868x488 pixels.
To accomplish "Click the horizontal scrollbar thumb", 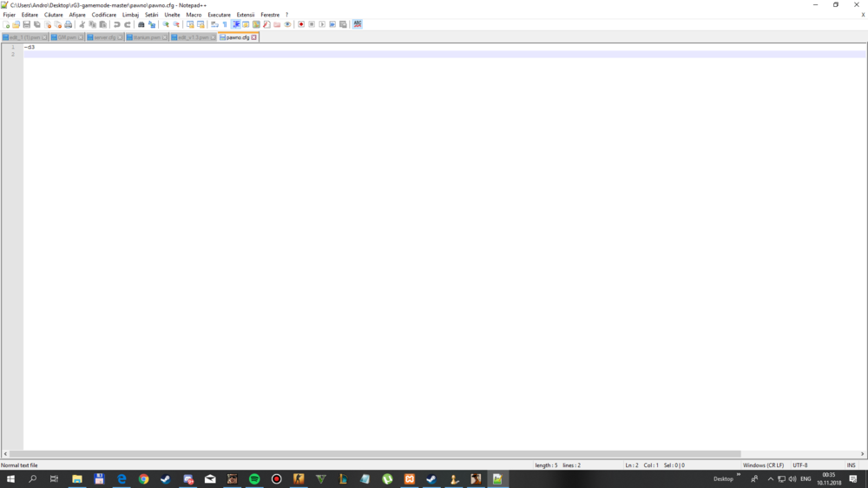I will coord(375,453).
